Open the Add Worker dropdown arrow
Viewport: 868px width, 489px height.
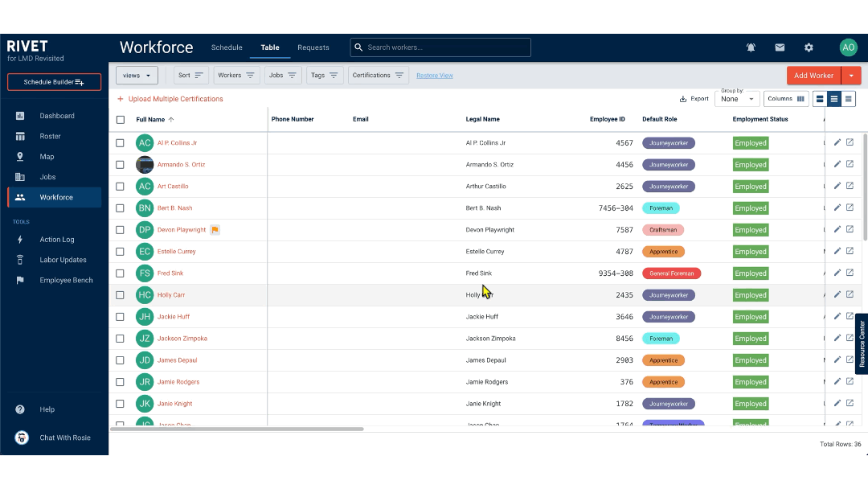tap(852, 74)
